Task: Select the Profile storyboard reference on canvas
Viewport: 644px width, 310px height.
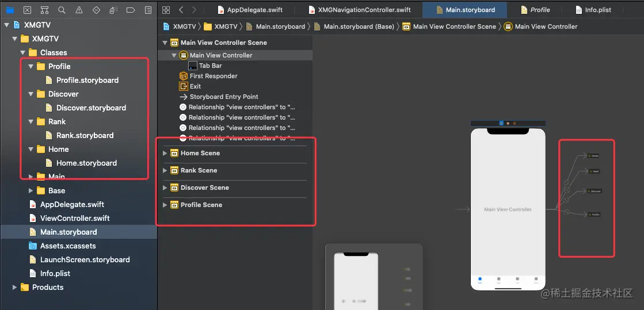Action: [x=594, y=215]
